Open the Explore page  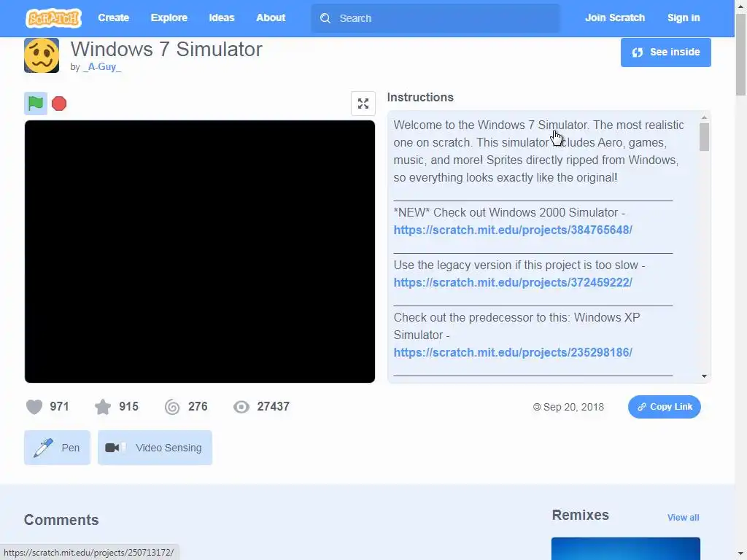pyautogui.click(x=169, y=17)
